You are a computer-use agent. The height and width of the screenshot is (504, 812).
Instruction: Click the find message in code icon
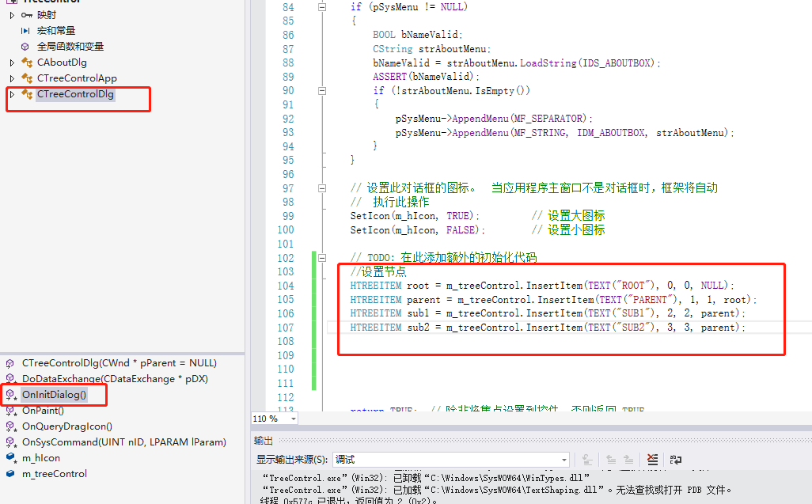[586, 460]
